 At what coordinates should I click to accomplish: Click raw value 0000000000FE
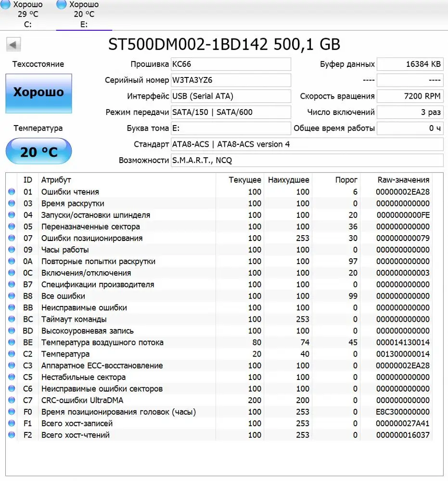point(403,215)
